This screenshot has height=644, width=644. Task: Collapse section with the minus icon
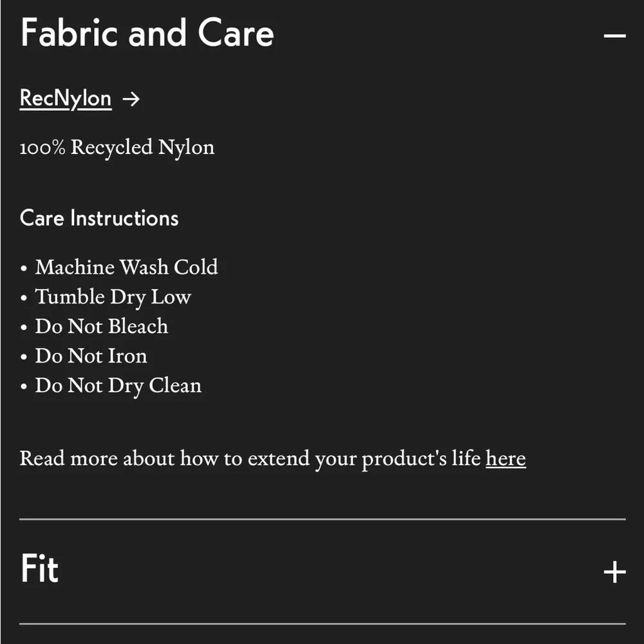(x=614, y=35)
